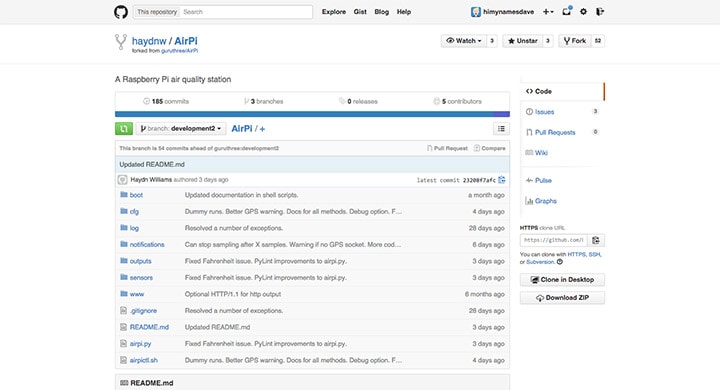
Task: Open the .gitignore file
Action: 143,311
